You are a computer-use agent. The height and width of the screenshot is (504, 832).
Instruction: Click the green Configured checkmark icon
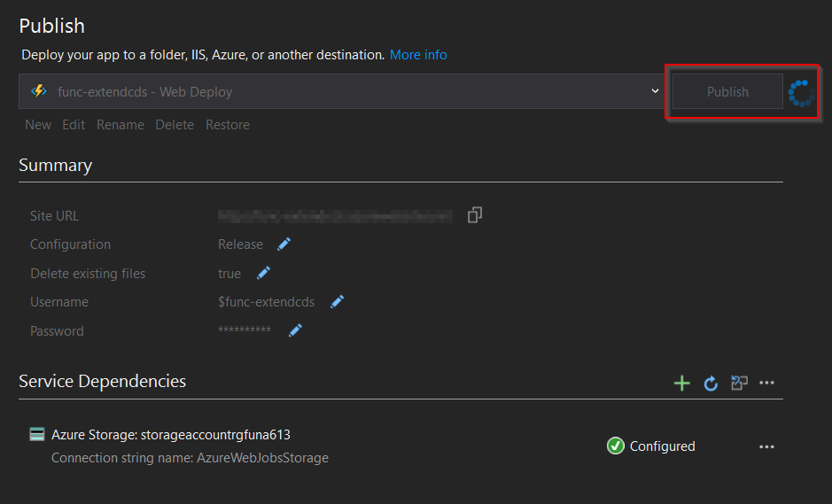tap(616, 446)
